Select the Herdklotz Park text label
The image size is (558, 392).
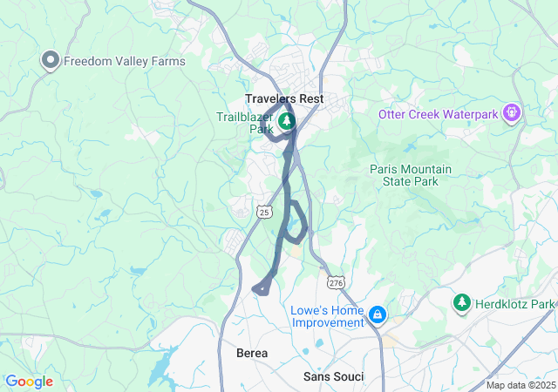(515, 304)
